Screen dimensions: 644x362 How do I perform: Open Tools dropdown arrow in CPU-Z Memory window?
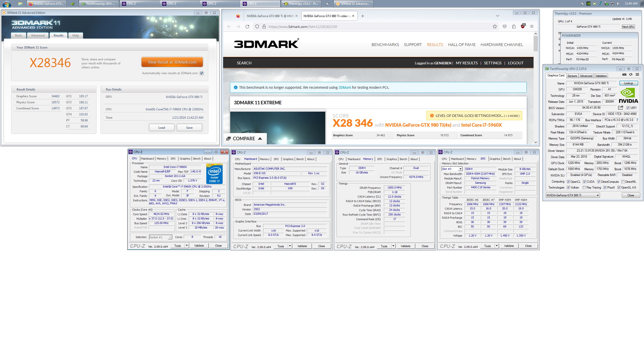[393, 246]
